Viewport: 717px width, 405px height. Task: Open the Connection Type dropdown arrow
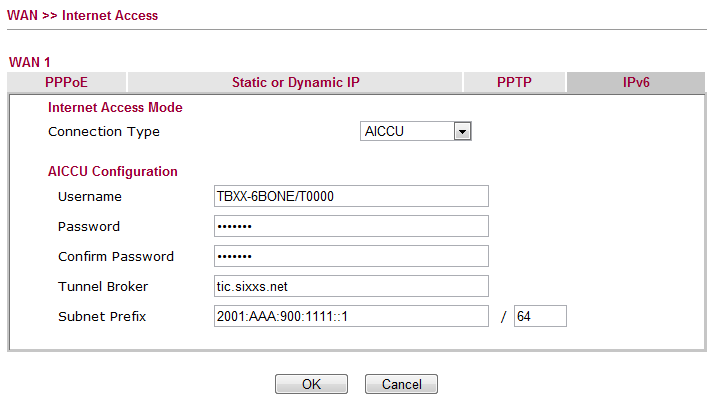[462, 132]
